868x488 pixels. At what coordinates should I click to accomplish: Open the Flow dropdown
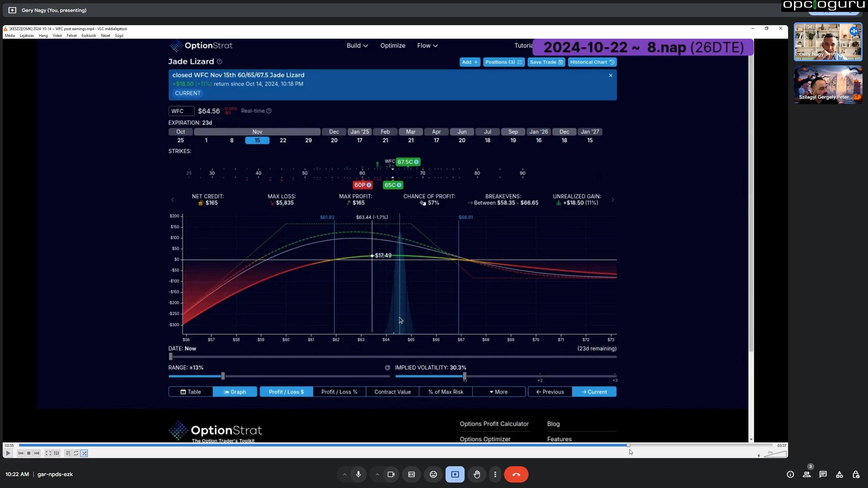(x=427, y=46)
